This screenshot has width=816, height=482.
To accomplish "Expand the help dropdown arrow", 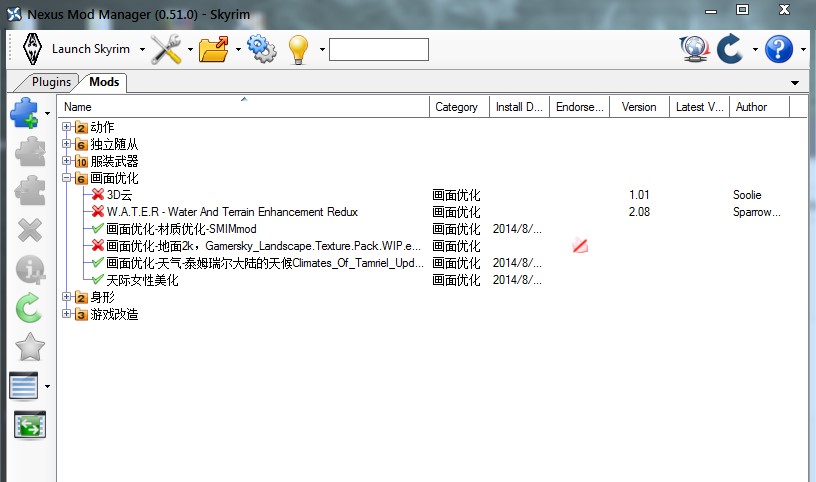I will tap(803, 49).
